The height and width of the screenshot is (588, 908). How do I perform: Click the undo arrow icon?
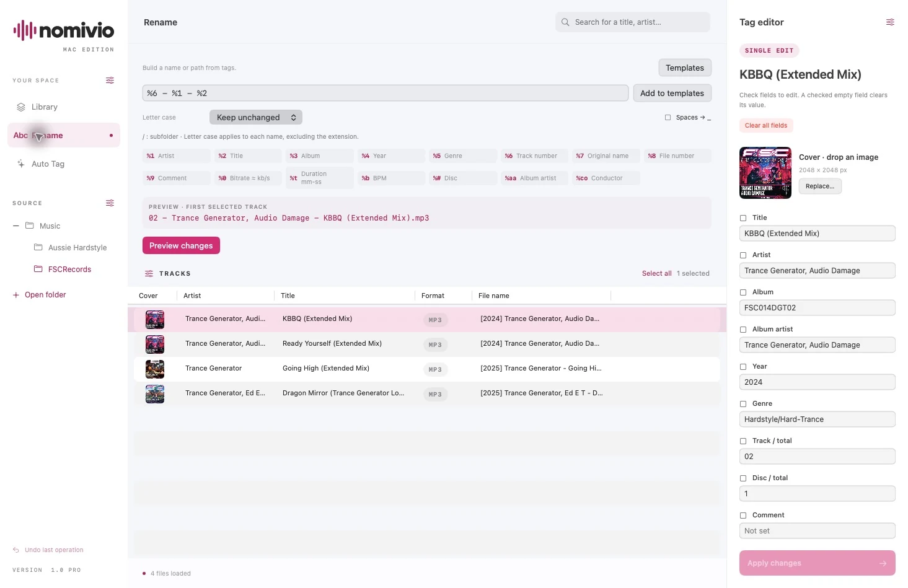pos(16,550)
